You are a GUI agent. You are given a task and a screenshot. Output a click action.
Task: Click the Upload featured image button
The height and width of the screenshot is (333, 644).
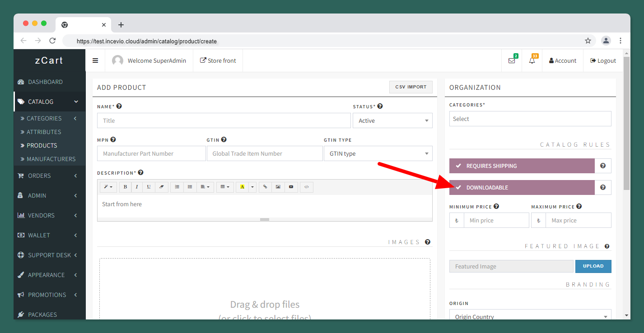click(593, 266)
